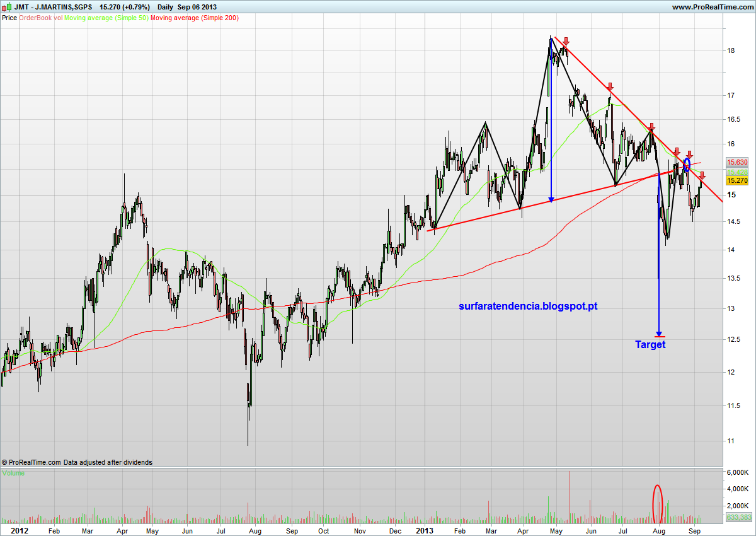Toggle Moving average (Simple 200) legend entry
Image resolution: width=756 pixels, height=536 pixels.
pos(195,18)
